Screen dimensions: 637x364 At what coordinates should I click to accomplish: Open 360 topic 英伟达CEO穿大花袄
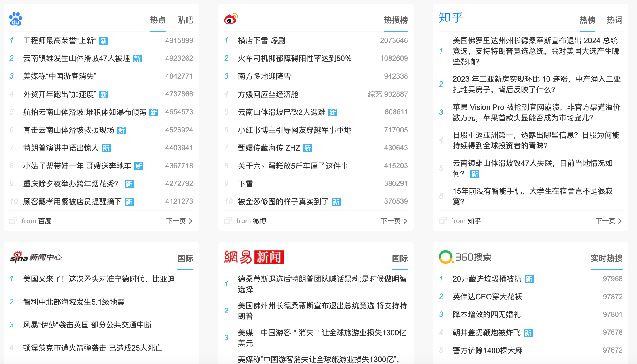pyautogui.click(x=487, y=297)
